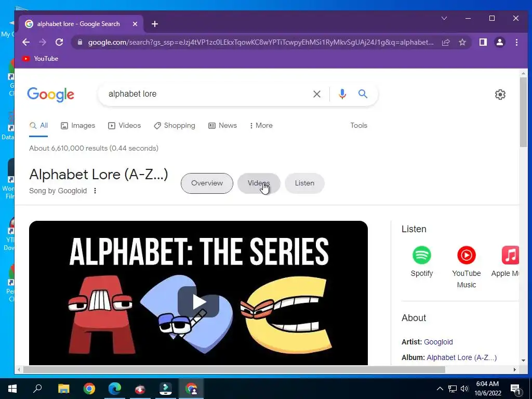Open options beside Song by Googloid

tap(95, 191)
